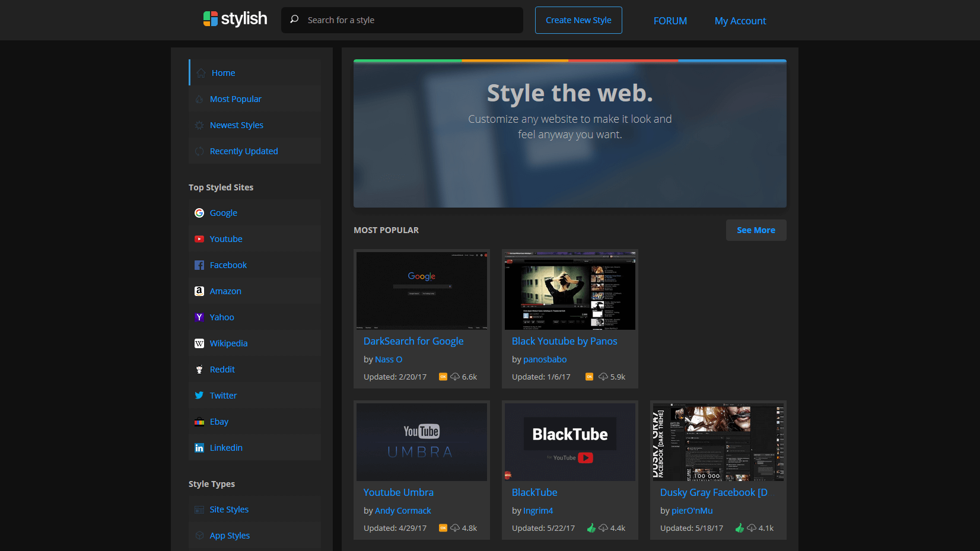The image size is (980, 551).
Task: Open the Linkedin styled site link
Action: (255, 447)
